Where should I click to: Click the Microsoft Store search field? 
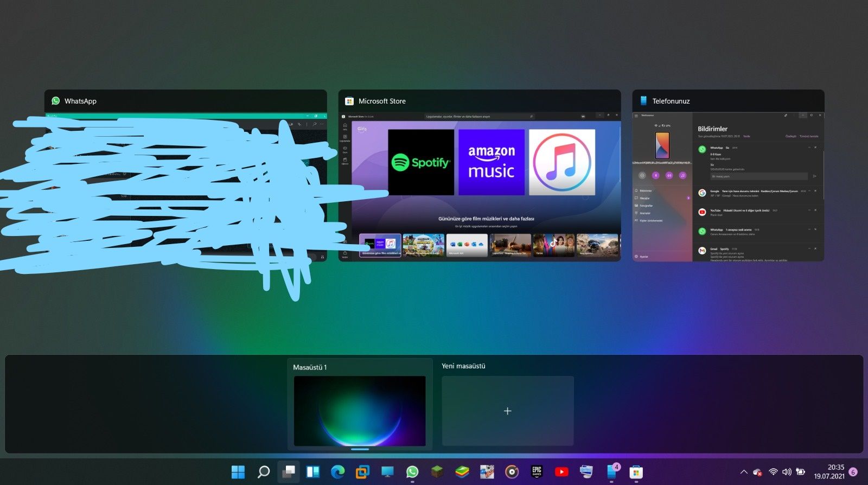(x=480, y=116)
